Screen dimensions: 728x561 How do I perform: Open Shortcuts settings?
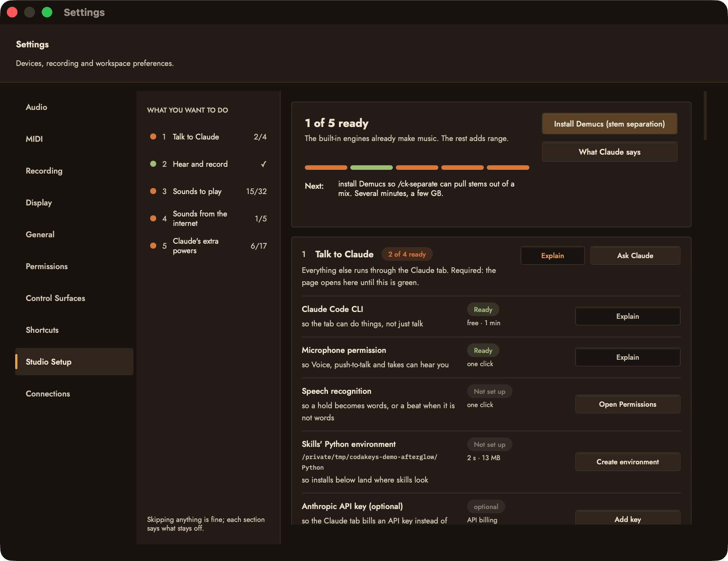[x=74, y=330]
